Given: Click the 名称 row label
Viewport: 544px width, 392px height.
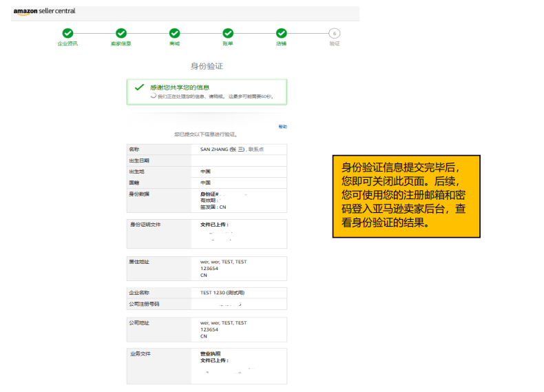Looking at the screenshot, I should [134, 149].
